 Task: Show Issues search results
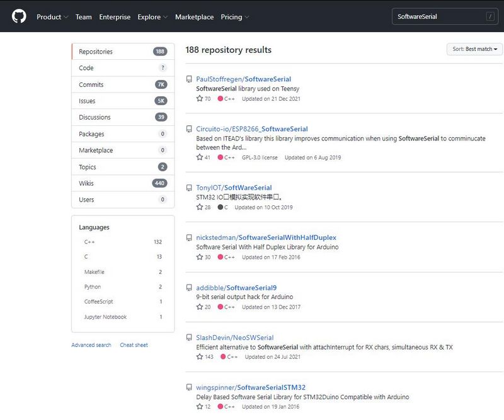pyautogui.click(x=123, y=101)
